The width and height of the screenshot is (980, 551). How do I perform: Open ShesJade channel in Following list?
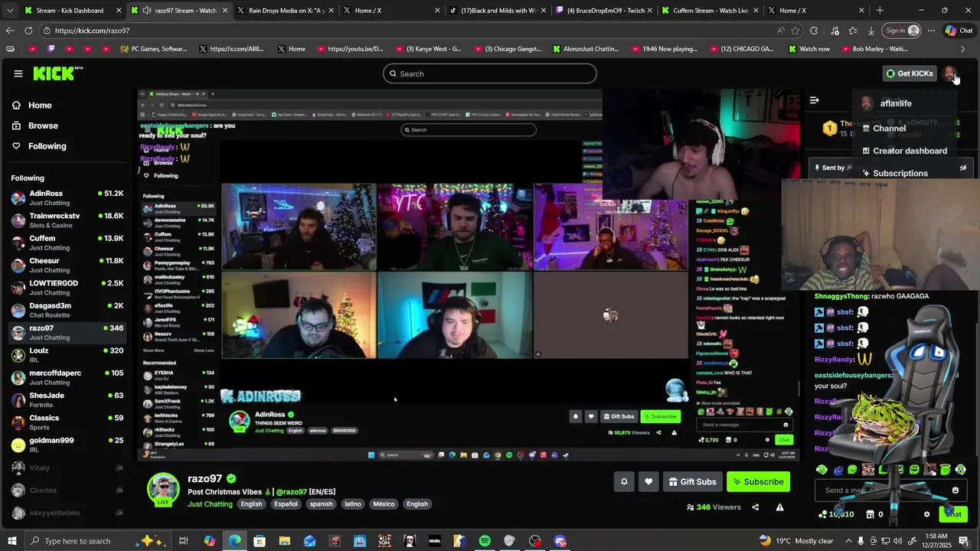[x=67, y=399]
